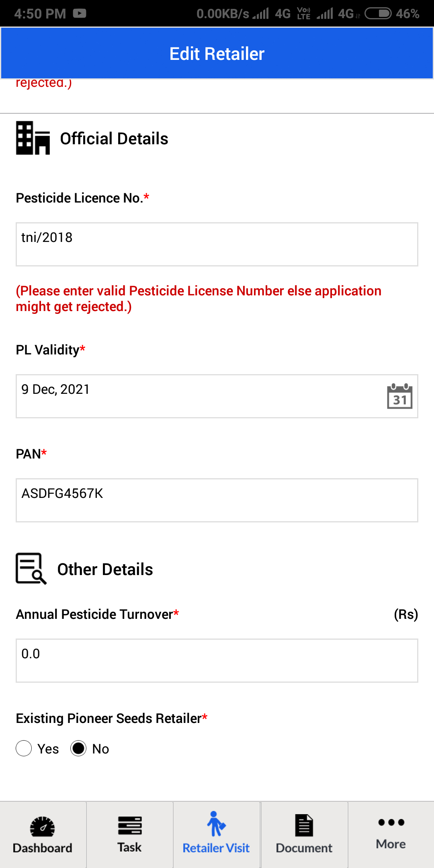Tap the Other Details section heading
This screenshot has width=434, height=868.
click(x=105, y=569)
